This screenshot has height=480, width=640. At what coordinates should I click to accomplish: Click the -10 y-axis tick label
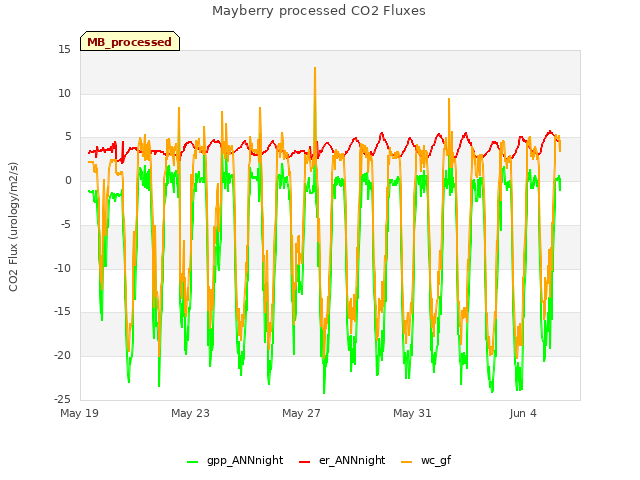pyautogui.click(x=63, y=268)
